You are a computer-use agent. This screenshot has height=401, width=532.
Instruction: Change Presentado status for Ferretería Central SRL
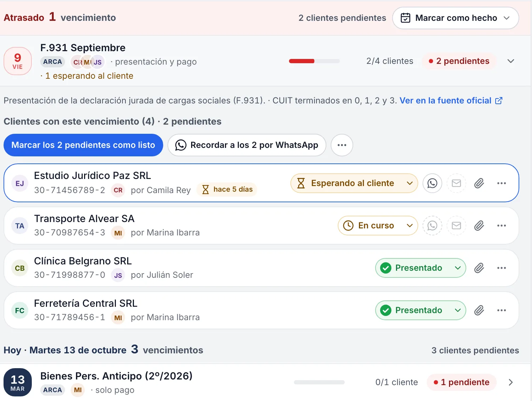[420, 310]
